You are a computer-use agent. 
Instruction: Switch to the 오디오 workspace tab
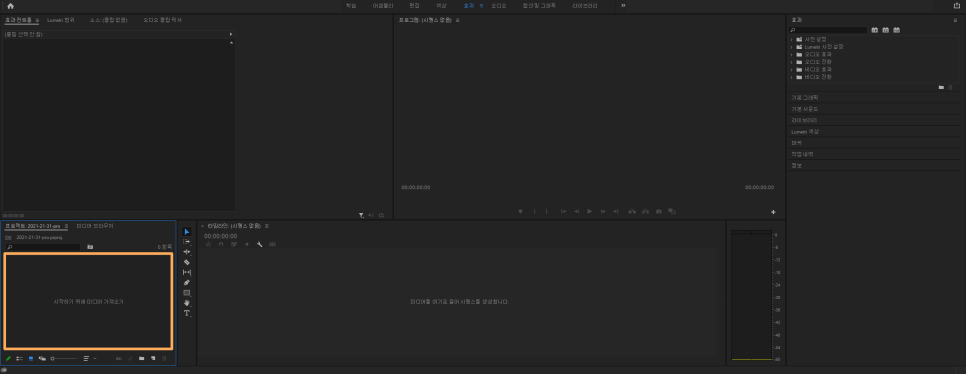click(x=498, y=6)
